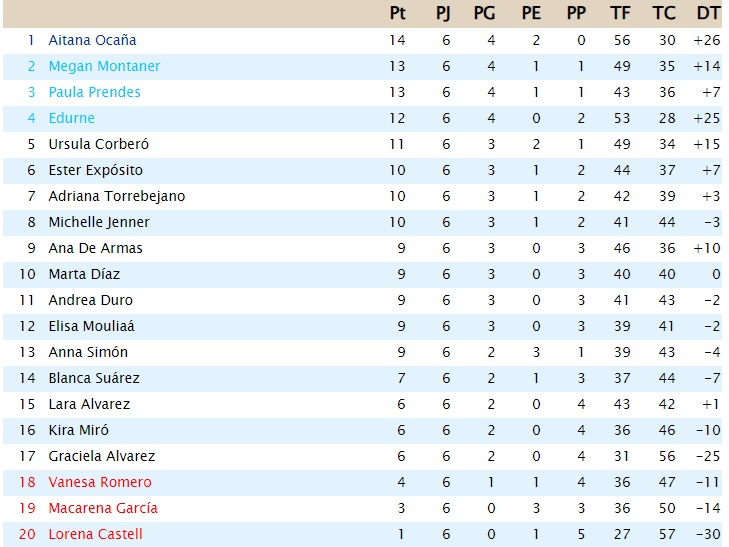Select last-placed Lorena Castell
The width and height of the screenshot is (729, 547).
(x=95, y=534)
